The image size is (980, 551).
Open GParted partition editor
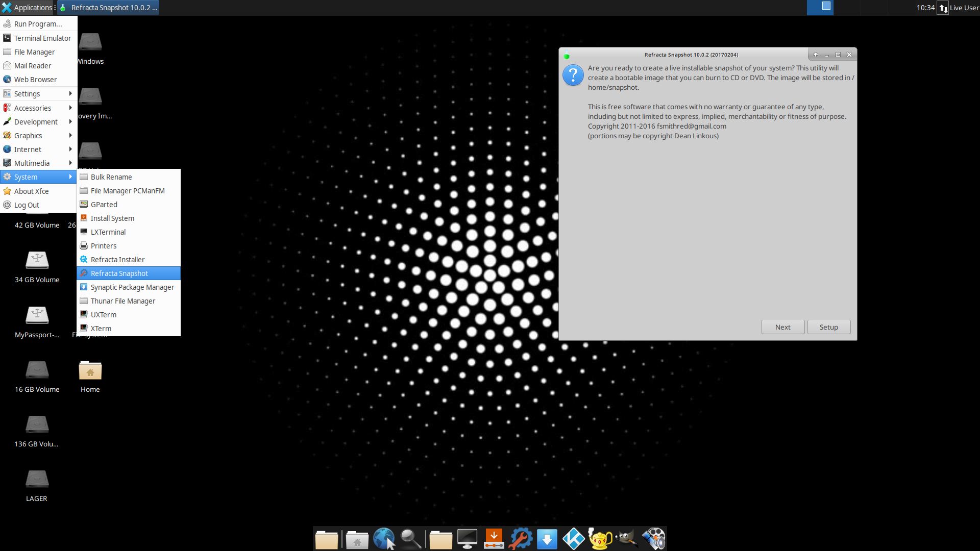104,204
